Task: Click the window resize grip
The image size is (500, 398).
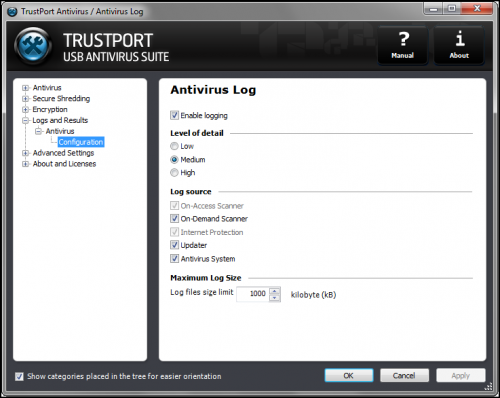Action: (488, 386)
